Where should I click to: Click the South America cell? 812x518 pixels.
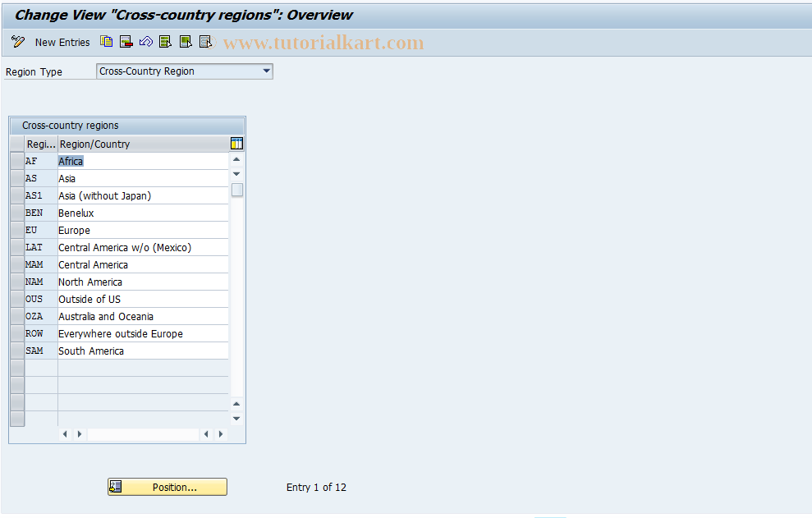(143, 351)
